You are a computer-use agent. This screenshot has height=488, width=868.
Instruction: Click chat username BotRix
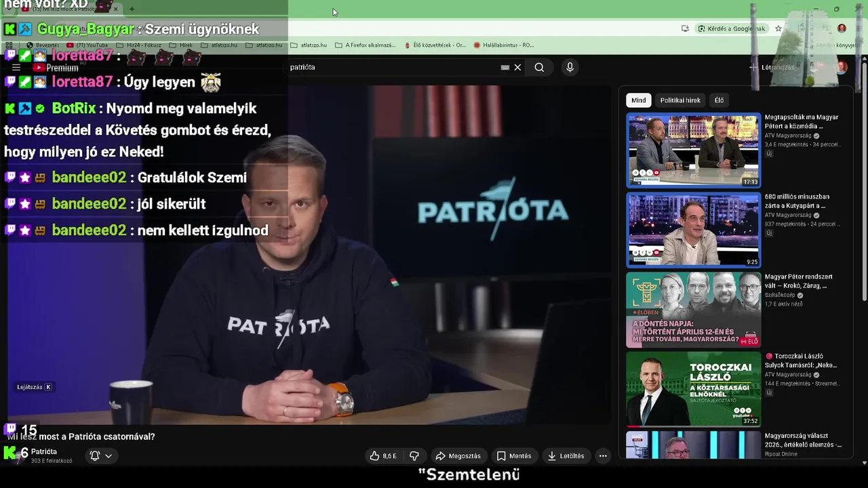[74, 108]
